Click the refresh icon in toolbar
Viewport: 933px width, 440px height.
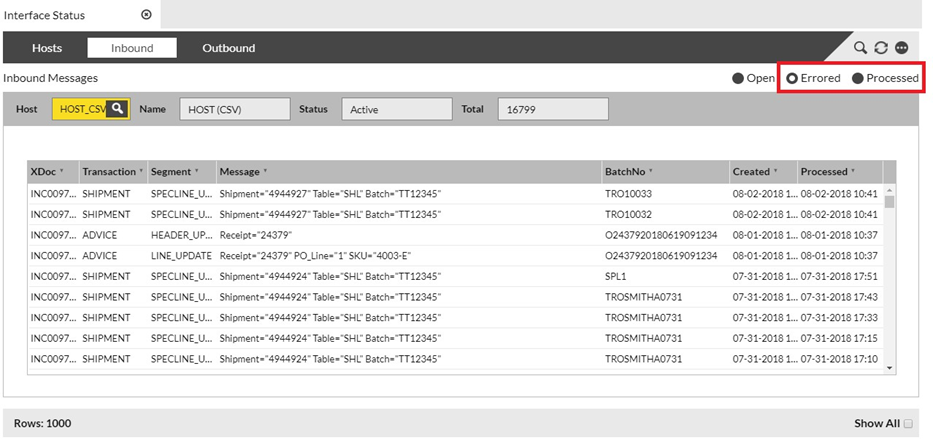click(x=881, y=48)
